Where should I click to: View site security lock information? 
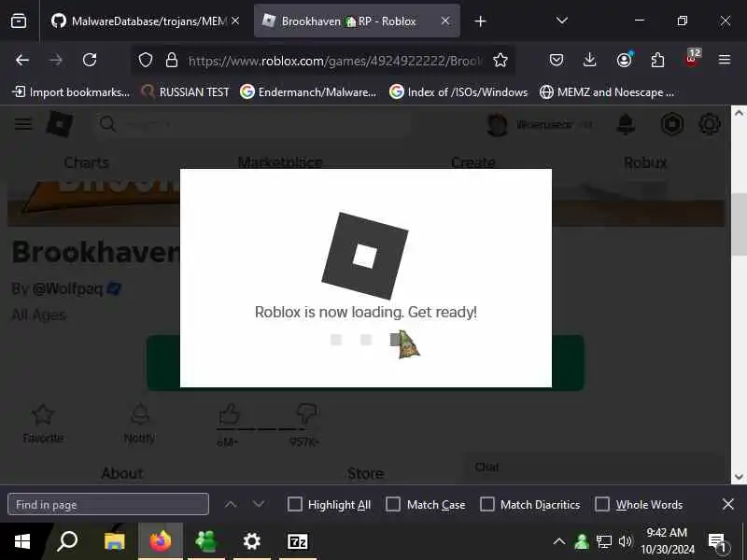(x=172, y=61)
